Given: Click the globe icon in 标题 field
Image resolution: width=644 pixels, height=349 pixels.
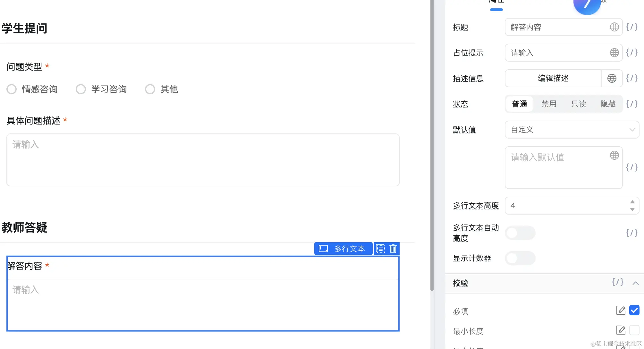Looking at the screenshot, I should (x=614, y=27).
